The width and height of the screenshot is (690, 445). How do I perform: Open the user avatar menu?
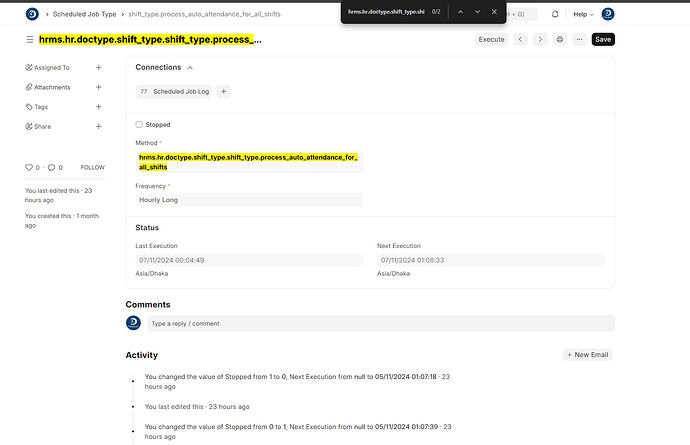tap(608, 14)
